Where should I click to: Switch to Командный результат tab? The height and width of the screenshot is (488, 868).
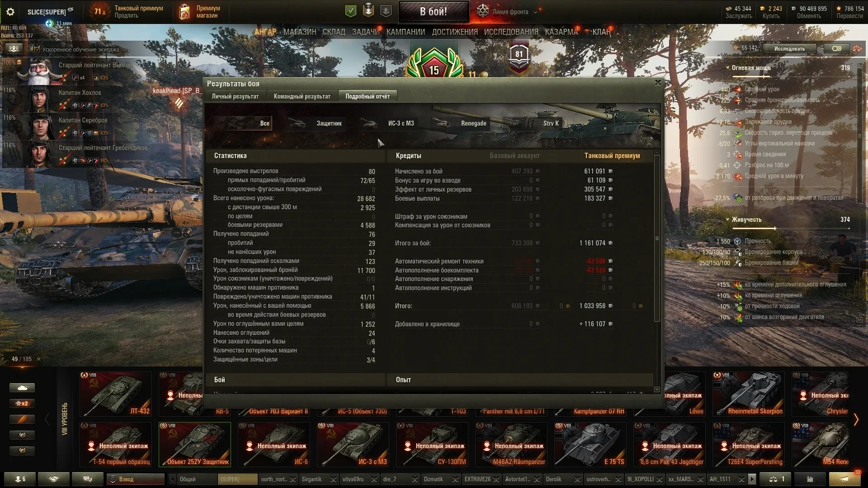(x=302, y=96)
